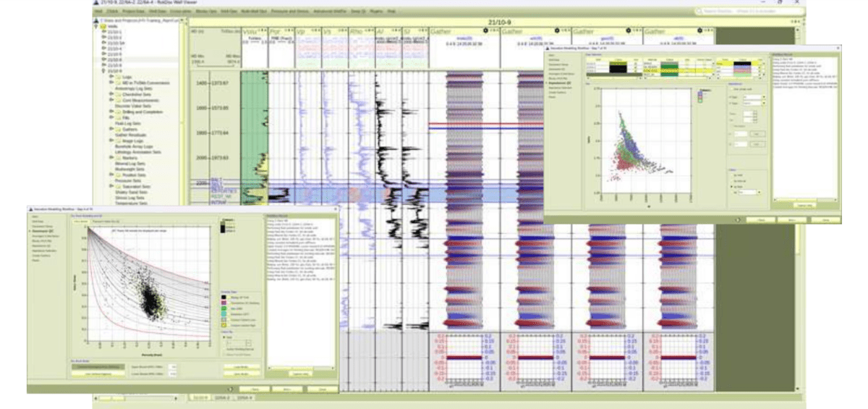Click Back in the Impedances QC window
The height and width of the screenshot is (409, 868).
(x=761, y=219)
